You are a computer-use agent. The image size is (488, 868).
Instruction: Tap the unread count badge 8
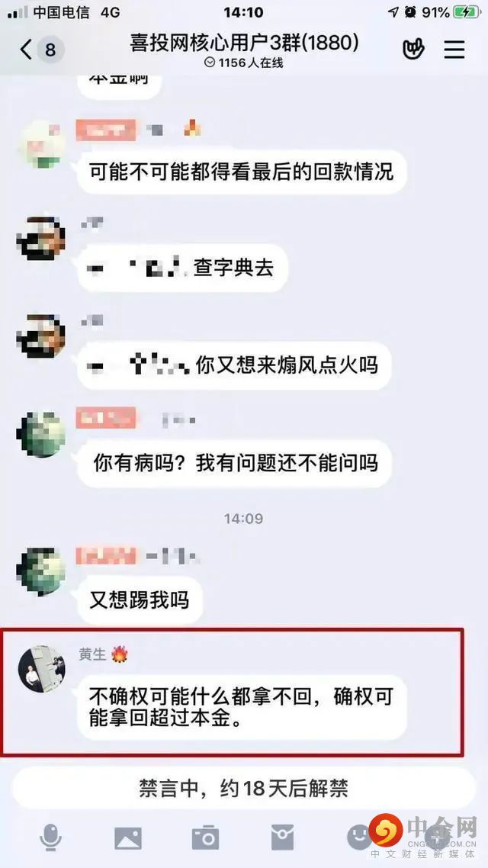tap(50, 50)
